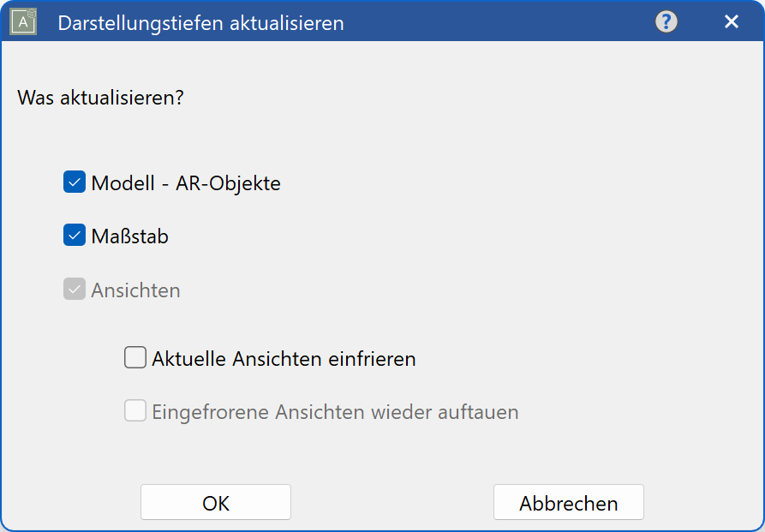Confirm the dialog with OK
This screenshot has width=765, height=532.
(x=216, y=503)
